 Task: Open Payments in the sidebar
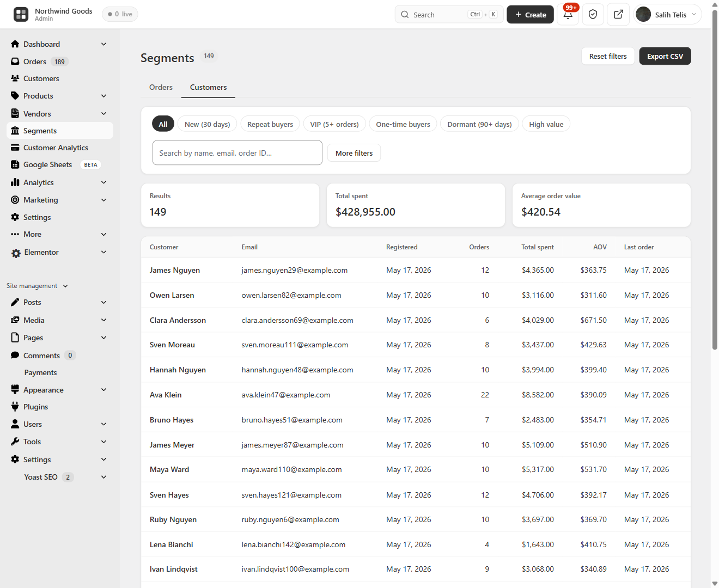click(41, 372)
